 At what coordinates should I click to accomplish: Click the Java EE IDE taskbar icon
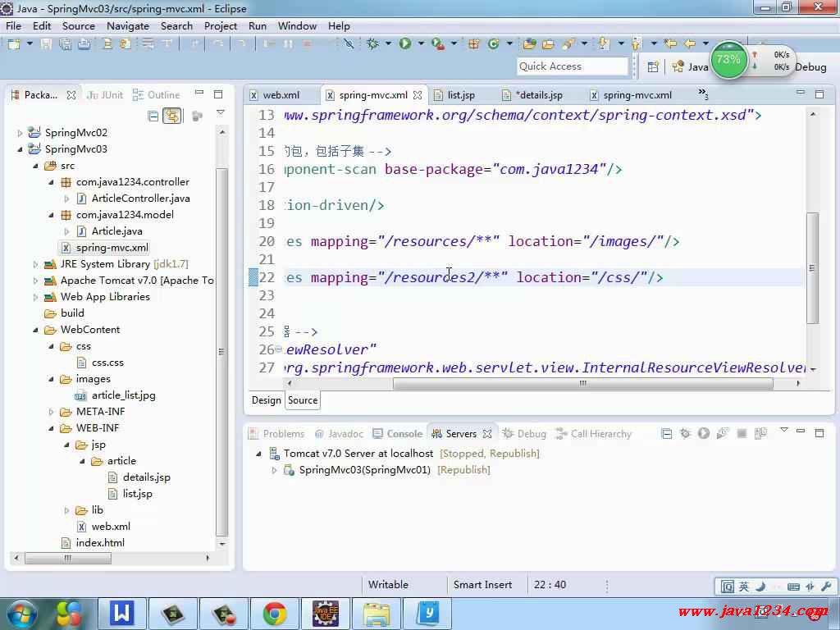point(326,614)
